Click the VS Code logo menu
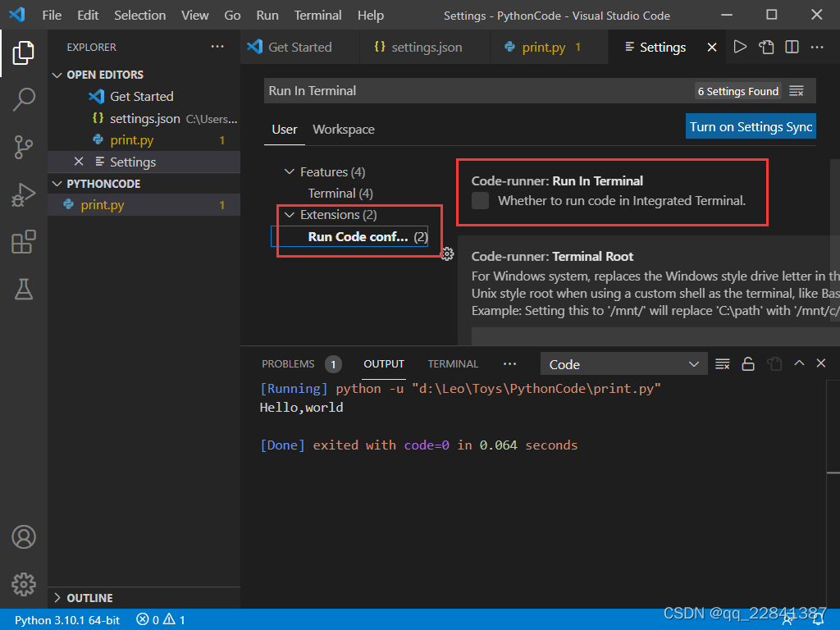Screen dimensions: 840x630 coord(17,15)
